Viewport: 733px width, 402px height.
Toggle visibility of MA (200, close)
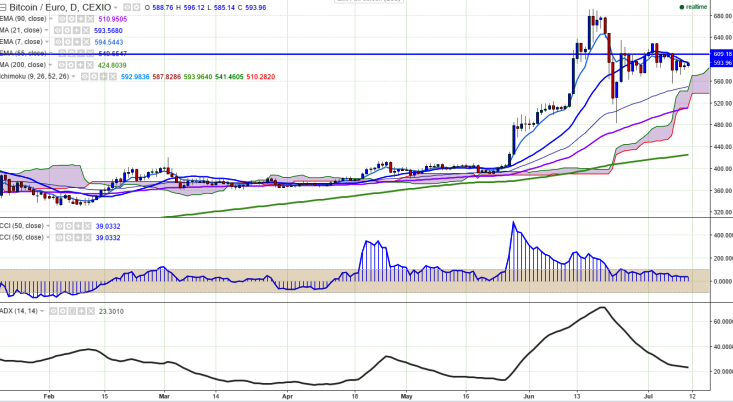click(x=61, y=65)
